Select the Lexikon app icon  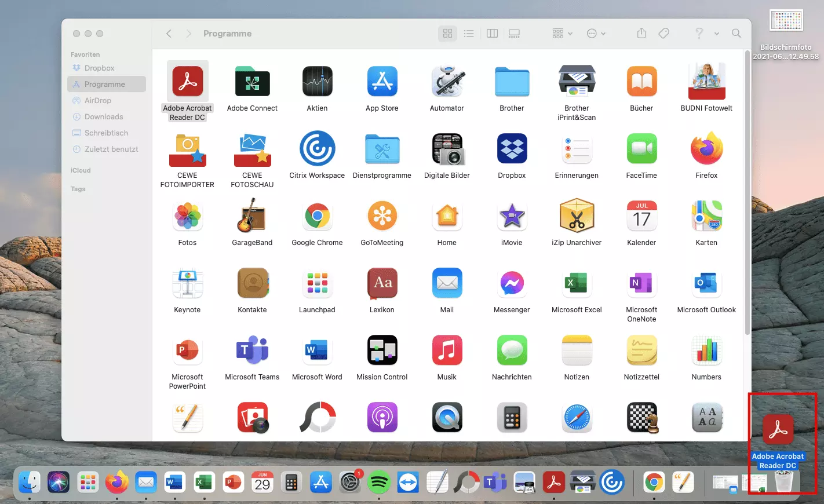coord(382,283)
